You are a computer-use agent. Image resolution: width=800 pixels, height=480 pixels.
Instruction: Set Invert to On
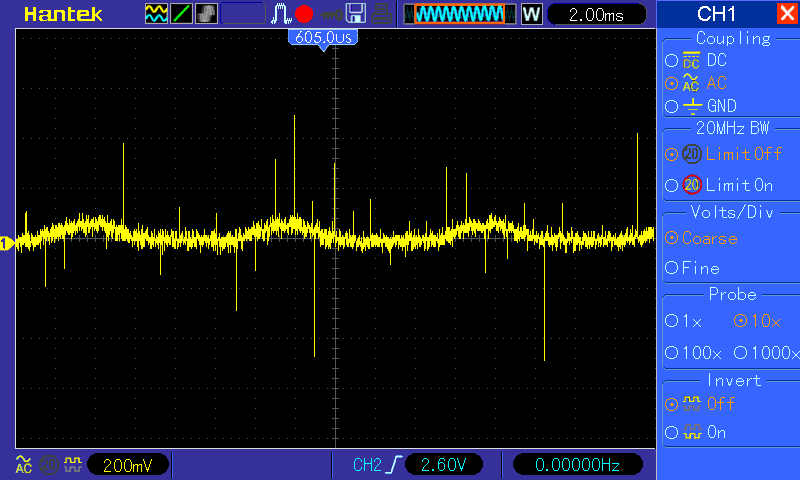coord(695,433)
